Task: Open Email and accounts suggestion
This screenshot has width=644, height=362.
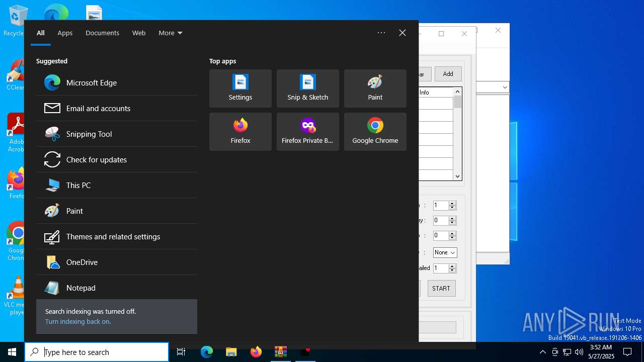Action: point(117,108)
